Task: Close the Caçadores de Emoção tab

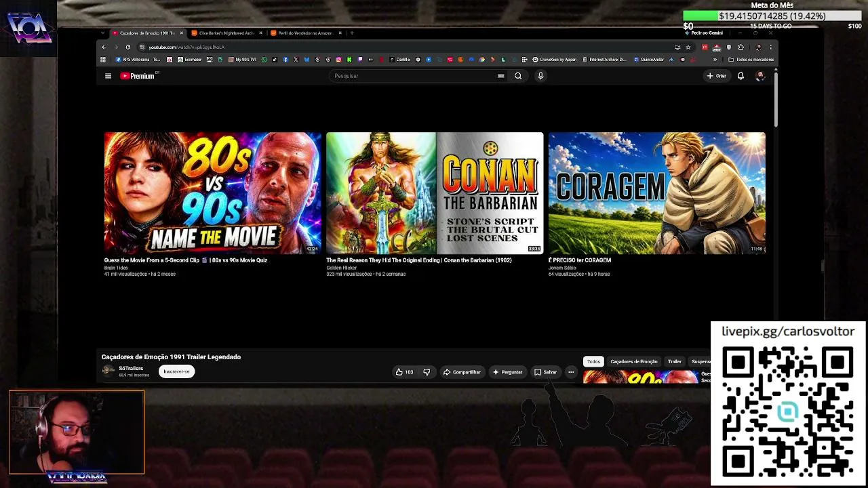Action: 181,33
